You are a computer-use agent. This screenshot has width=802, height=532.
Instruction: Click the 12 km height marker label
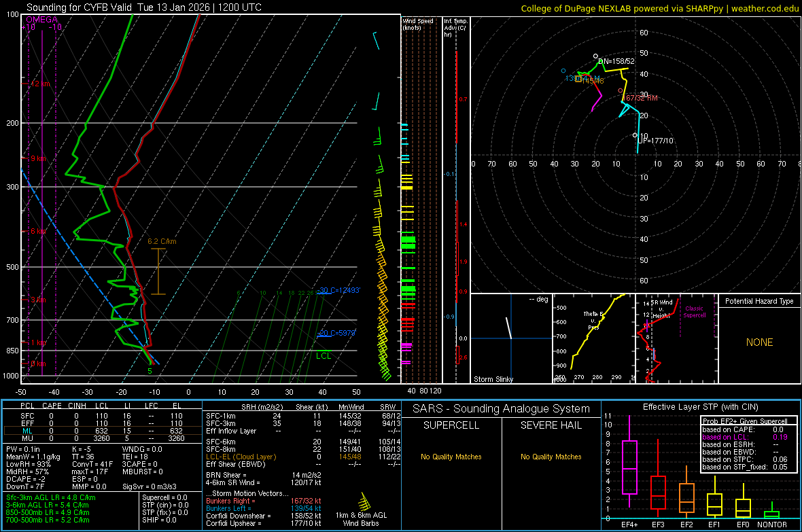[x=40, y=84]
